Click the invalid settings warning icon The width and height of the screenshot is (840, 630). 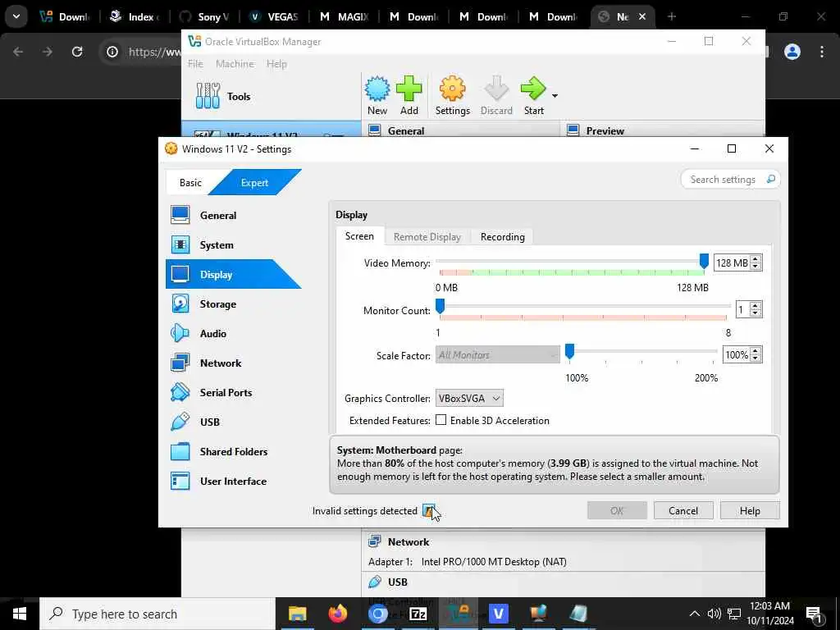tap(428, 510)
